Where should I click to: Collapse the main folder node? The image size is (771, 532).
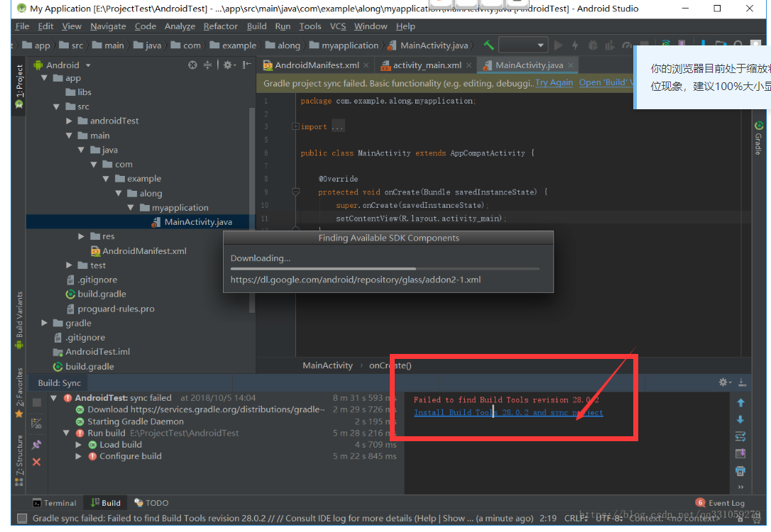(69, 135)
